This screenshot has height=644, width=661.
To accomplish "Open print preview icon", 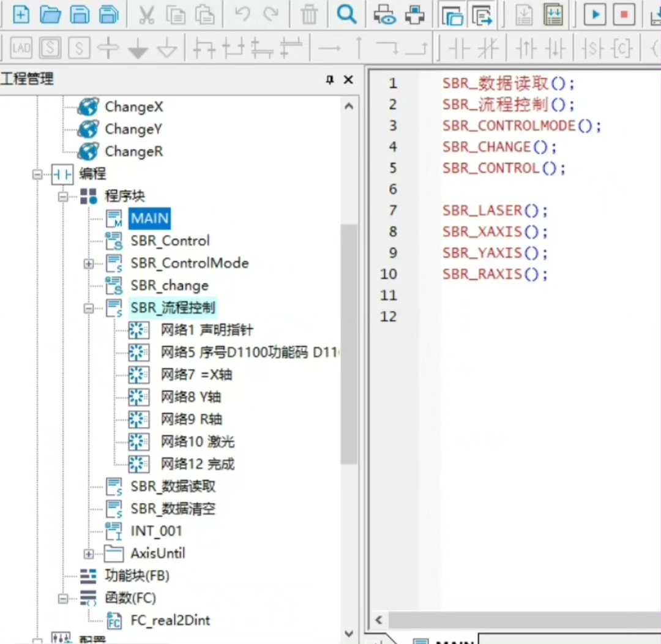I will pyautogui.click(x=384, y=15).
